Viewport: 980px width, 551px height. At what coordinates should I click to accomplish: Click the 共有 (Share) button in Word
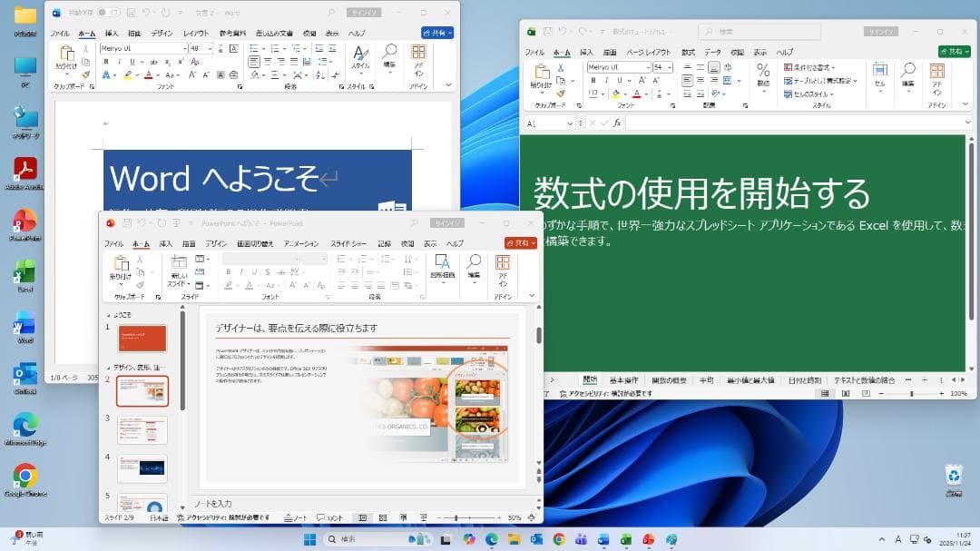(437, 32)
